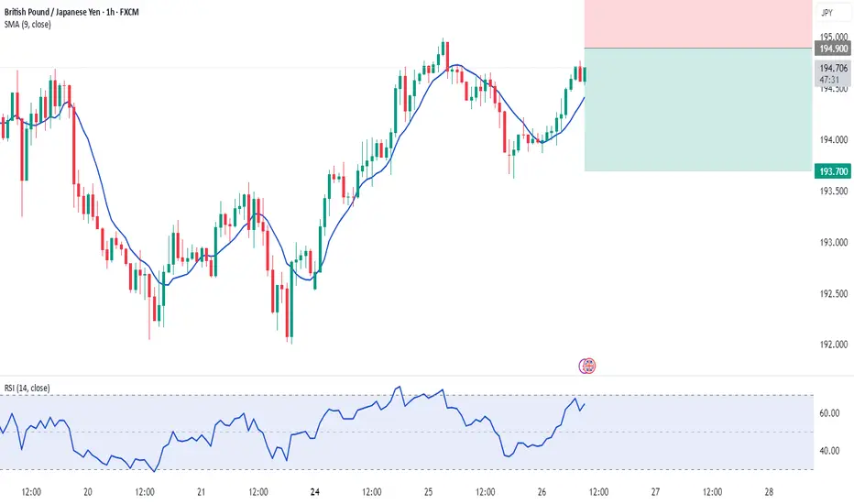Screen dimensions: 854x504
Task: Open the RSI (14, close) indicator legend
Action: pos(27,388)
